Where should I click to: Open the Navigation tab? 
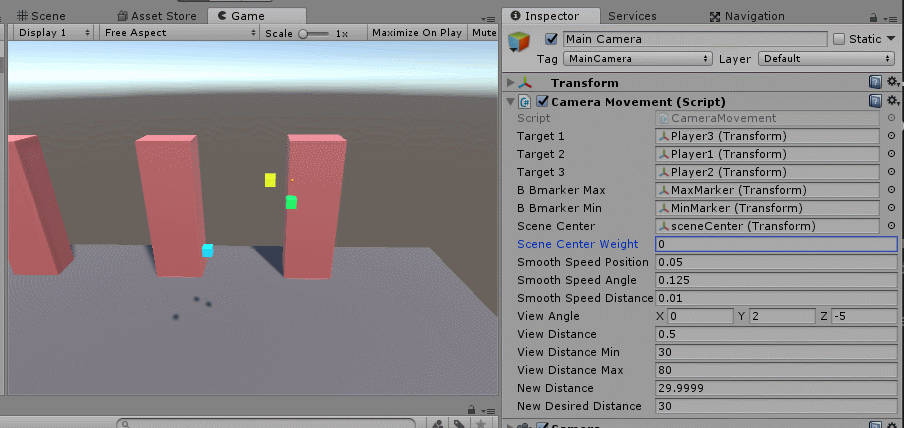pyautogui.click(x=747, y=16)
